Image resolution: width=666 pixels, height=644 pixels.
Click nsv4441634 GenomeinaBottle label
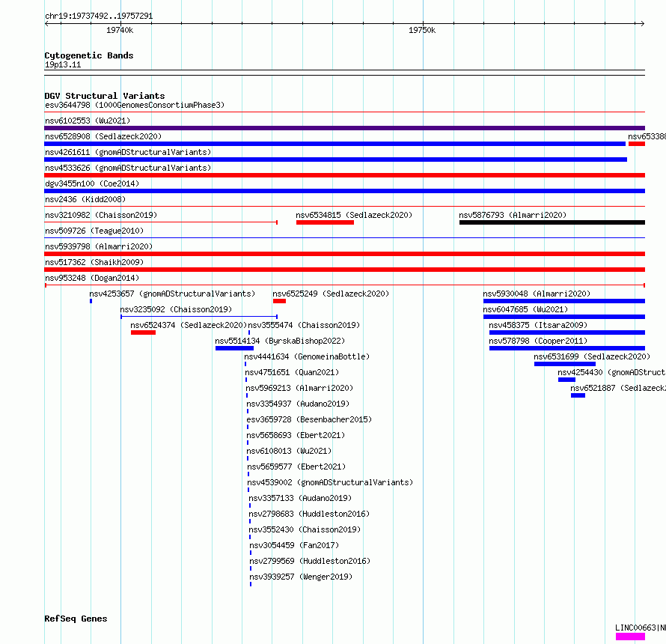(x=307, y=356)
